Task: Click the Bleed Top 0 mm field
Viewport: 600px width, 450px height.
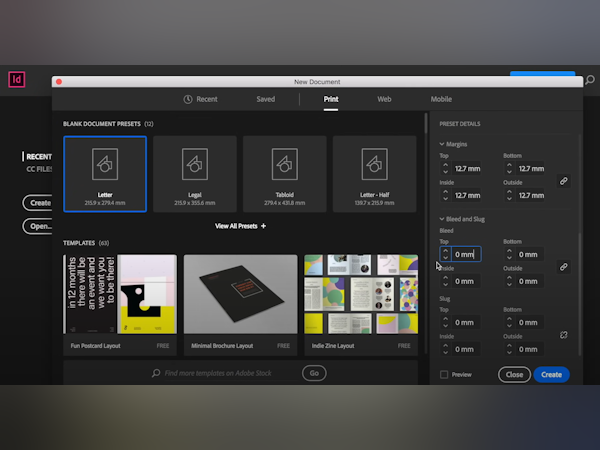Action: coord(466,254)
